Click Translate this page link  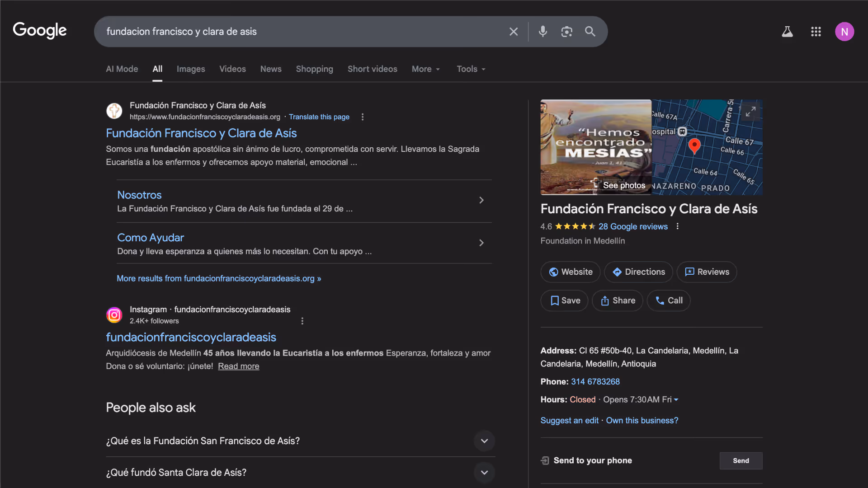pyautogui.click(x=319, y=117)
